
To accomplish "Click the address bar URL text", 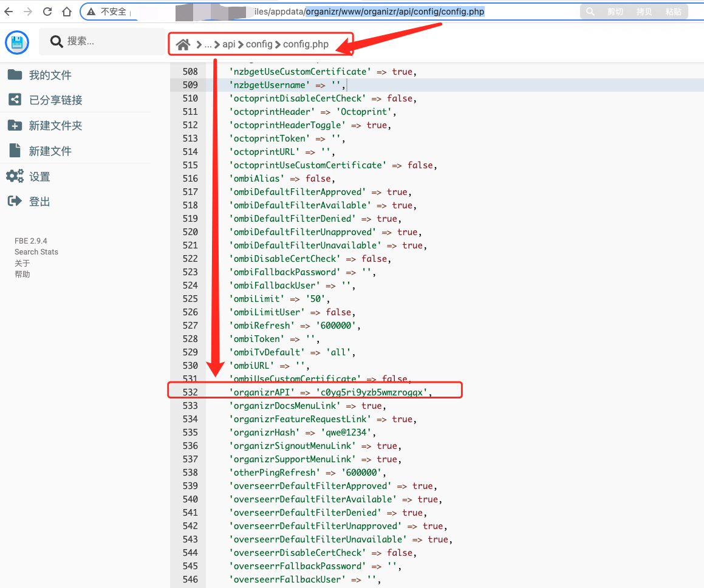I will (369, 12).
